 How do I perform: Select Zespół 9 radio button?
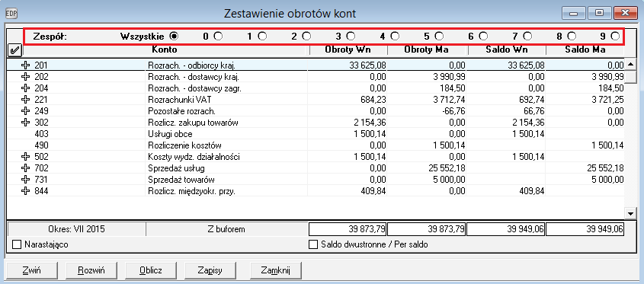615,36
